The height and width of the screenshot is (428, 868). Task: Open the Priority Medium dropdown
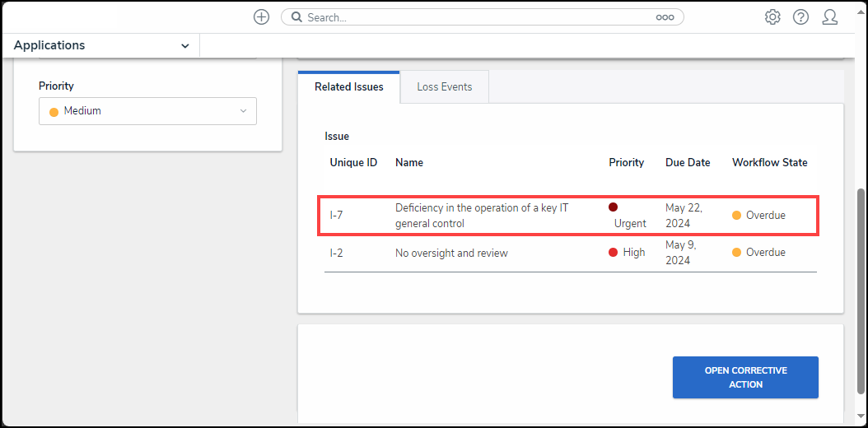(x=147, y=111)
